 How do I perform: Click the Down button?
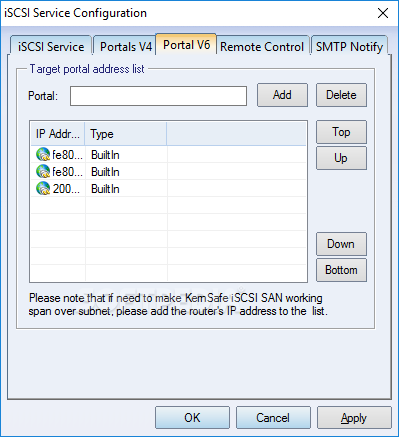tap(341, 244)
